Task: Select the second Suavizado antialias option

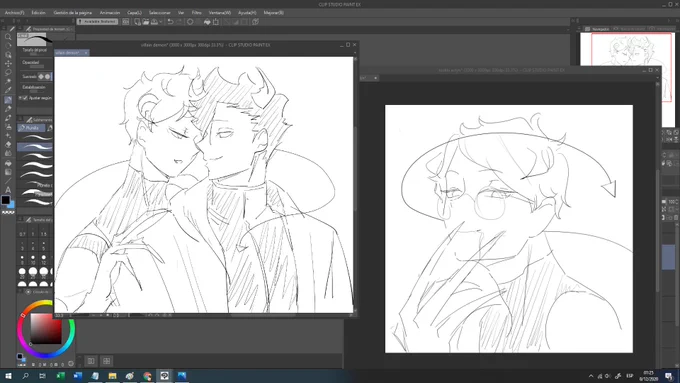Action: tap(47, 77)
